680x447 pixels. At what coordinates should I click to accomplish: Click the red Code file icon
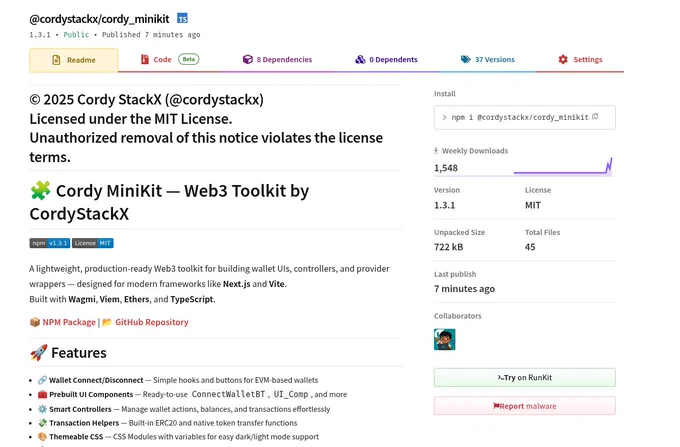pyautogui.click(x=145, y=59)
